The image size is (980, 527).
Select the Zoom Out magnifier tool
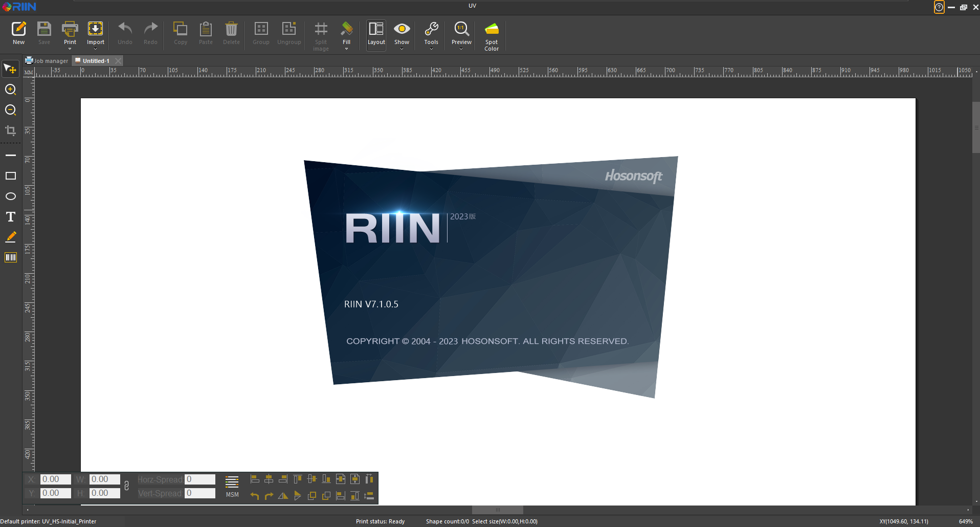(x=10, y=110)
